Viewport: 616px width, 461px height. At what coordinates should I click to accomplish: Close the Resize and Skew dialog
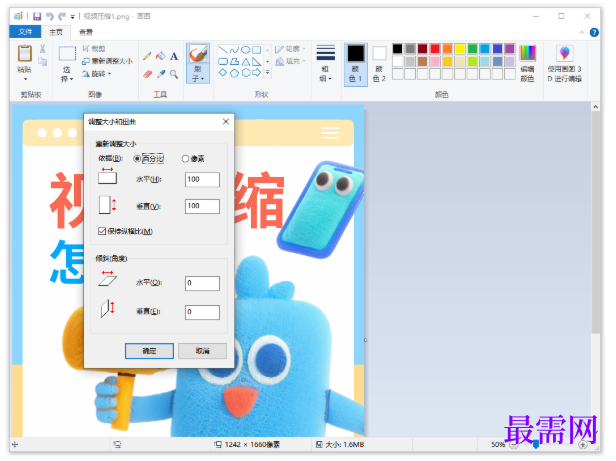(x=226, y=121)
